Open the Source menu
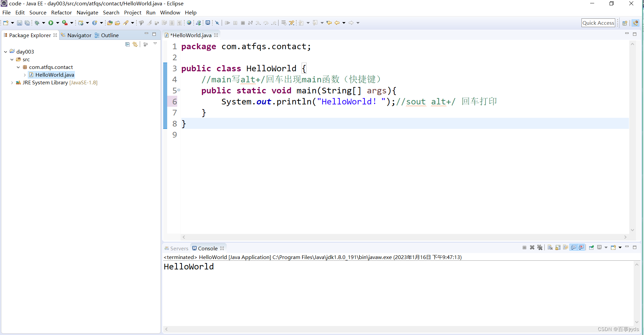Image resolution: width=644 pixels, height=335 pixels. [38, 12]
